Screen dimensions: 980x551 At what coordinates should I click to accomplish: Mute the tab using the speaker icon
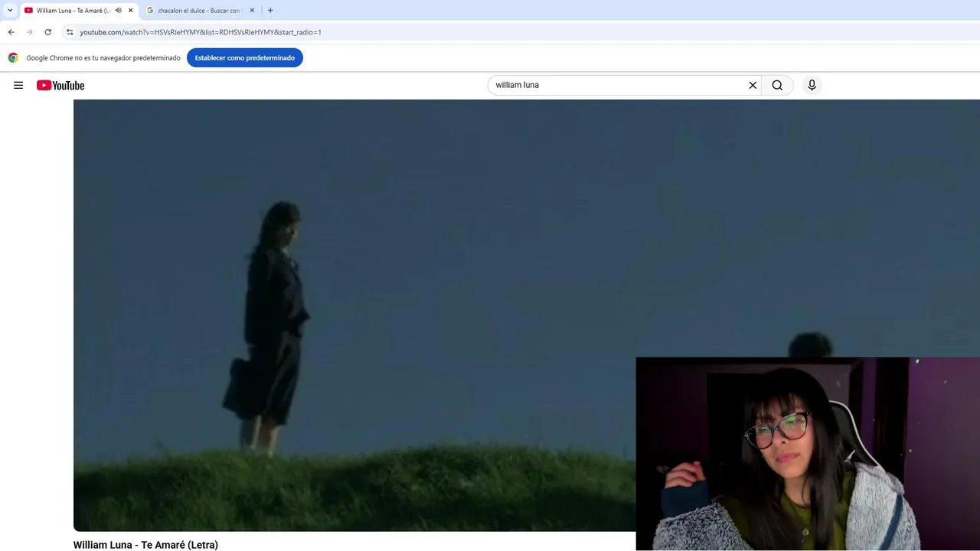(118, 11)
